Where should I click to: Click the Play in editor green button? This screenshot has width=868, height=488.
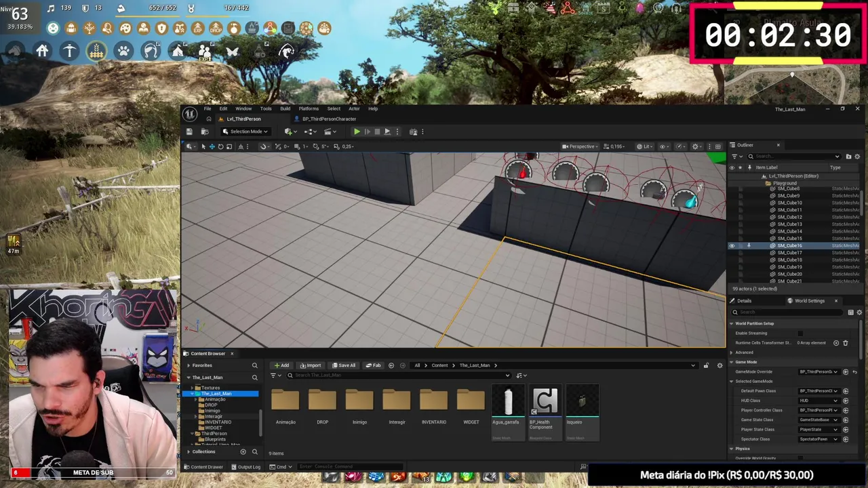357,131
